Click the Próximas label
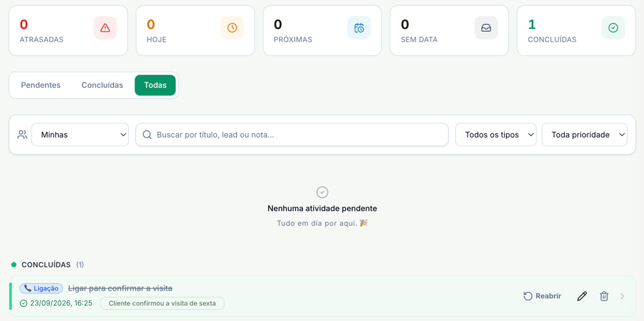The image size is (644, 321). pyautogui.click(x=293, y=40)
